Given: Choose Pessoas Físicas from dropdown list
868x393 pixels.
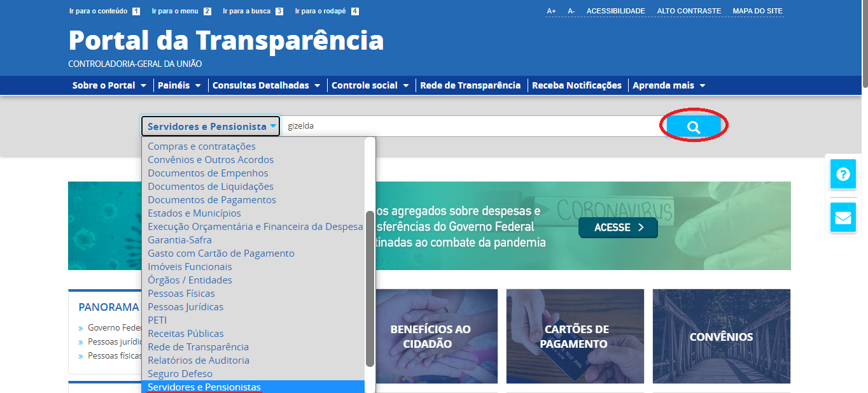Looking at the screenshot, I should tap(181, 294).
